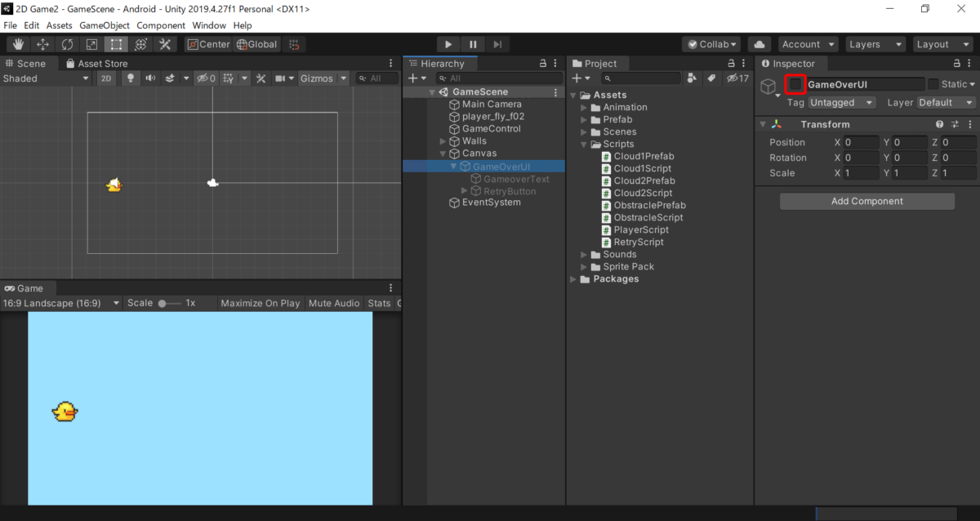Step one frame forward
Image resolution: width=980 pixels, height=521 pixels.
[x=497, y=44]
